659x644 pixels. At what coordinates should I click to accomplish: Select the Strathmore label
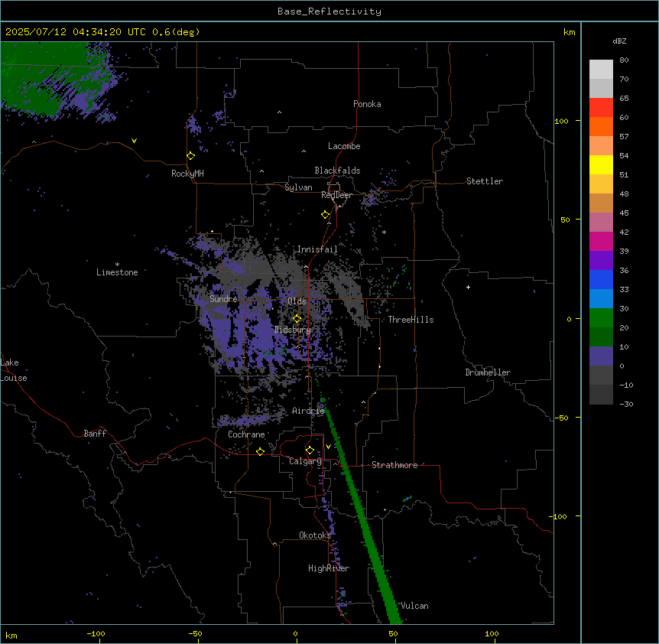click(394, 465)
